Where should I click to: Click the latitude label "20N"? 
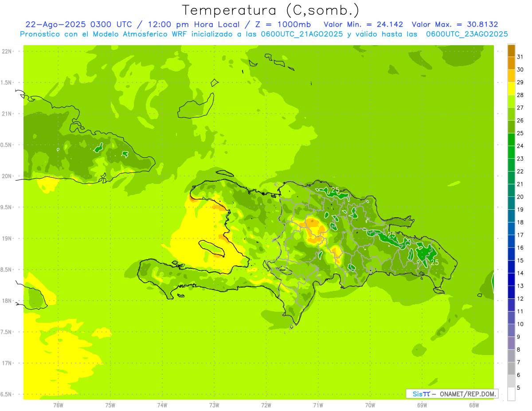[7, 176]
